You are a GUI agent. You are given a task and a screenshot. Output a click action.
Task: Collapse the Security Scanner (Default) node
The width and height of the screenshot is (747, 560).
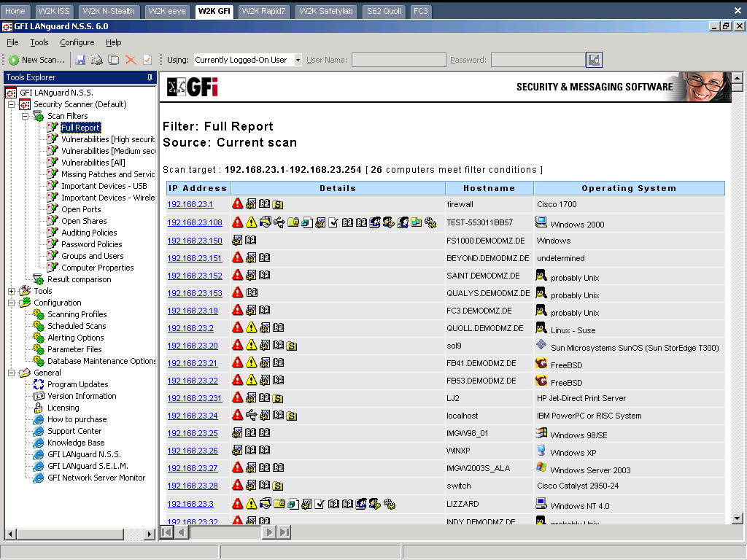coord(12,104)
